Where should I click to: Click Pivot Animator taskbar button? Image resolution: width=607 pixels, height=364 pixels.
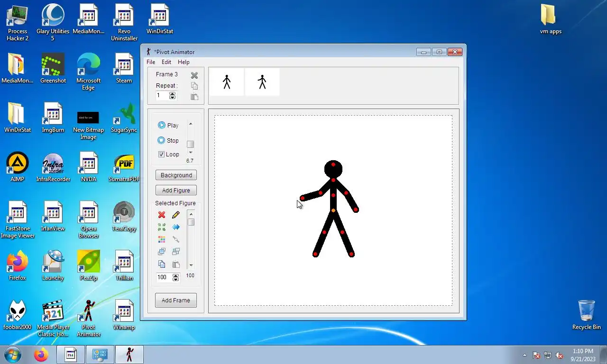[129, 355]
